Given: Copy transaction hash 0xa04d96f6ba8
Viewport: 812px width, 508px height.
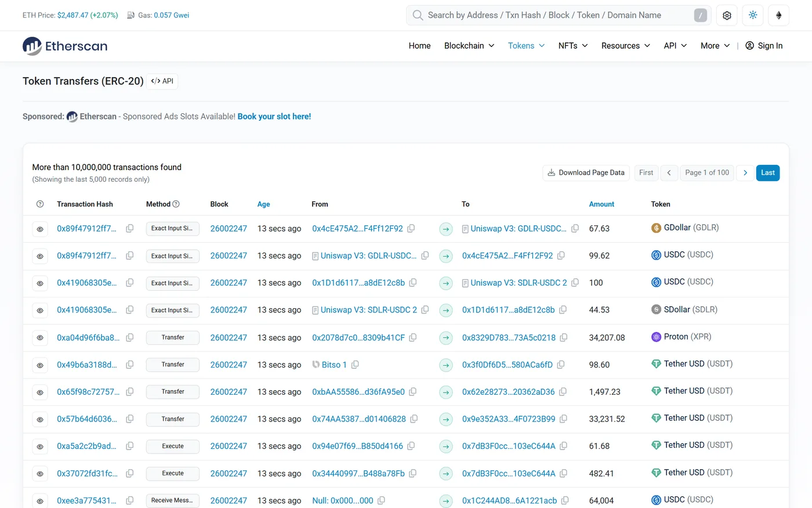Looking at the screenshot, I should pos(130,337).
